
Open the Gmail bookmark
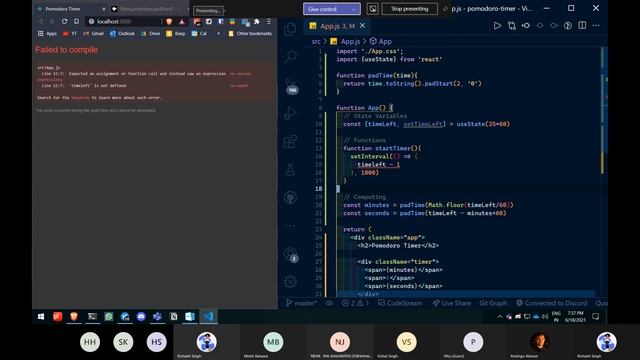93,33
